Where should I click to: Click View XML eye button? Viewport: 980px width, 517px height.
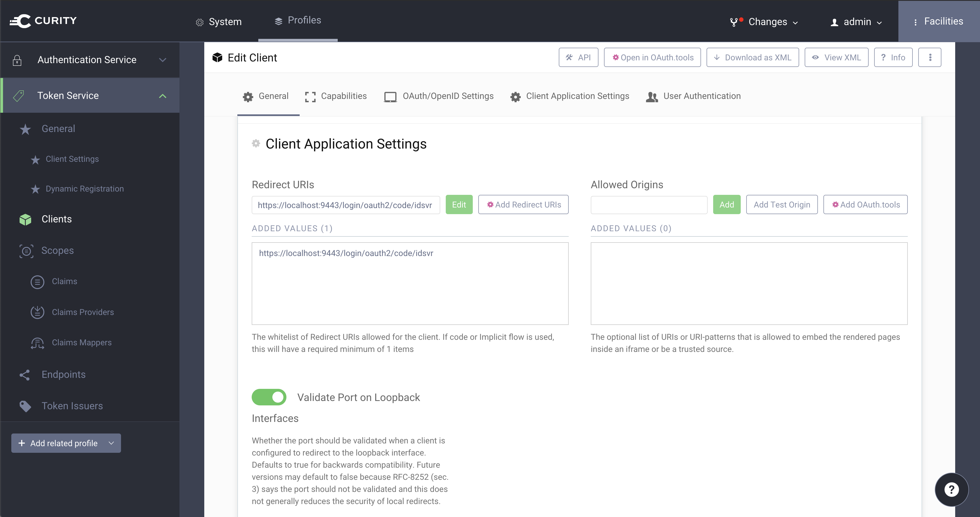coord(836,57)
